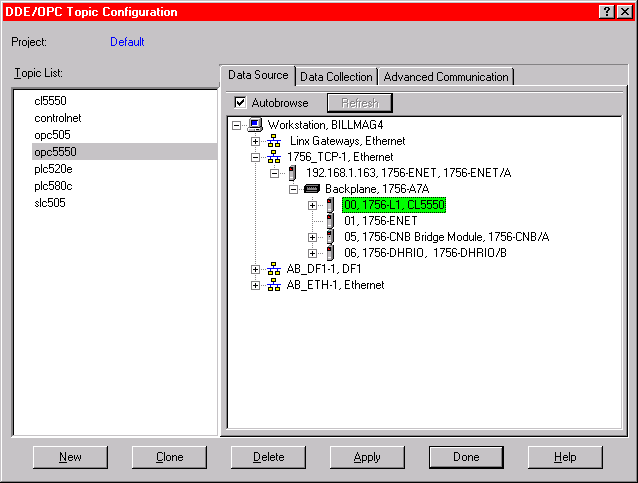638x483 pixels.
Task: Click the Done button
Action: point(466,457)
